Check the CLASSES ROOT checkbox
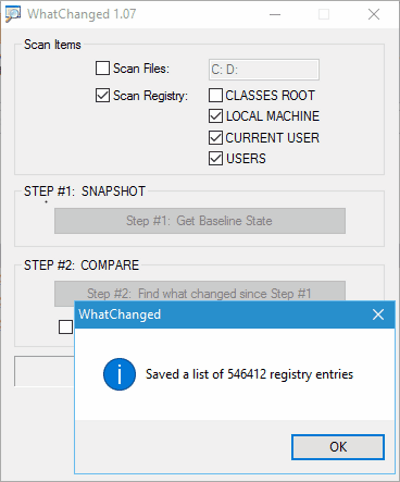Viewport: 400px width, 482px height. [x=216, y=95]
